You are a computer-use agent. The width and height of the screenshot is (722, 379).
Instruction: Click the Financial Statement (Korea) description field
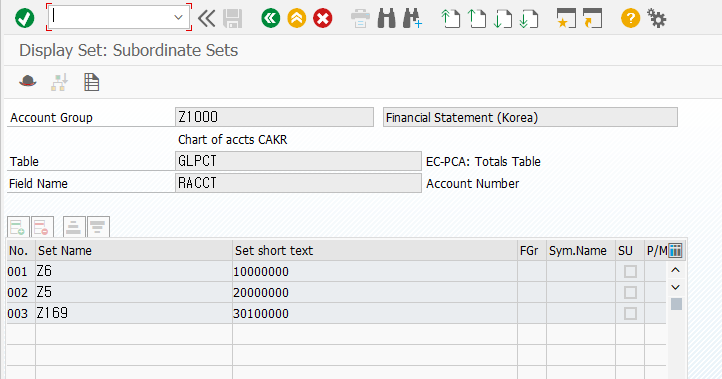point(530,117)
